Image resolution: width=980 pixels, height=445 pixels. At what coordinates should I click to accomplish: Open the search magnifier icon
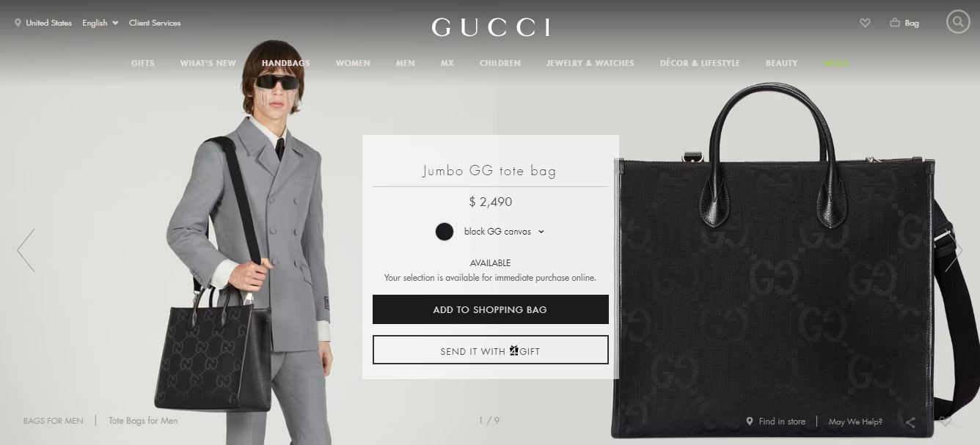coord(958,22)
